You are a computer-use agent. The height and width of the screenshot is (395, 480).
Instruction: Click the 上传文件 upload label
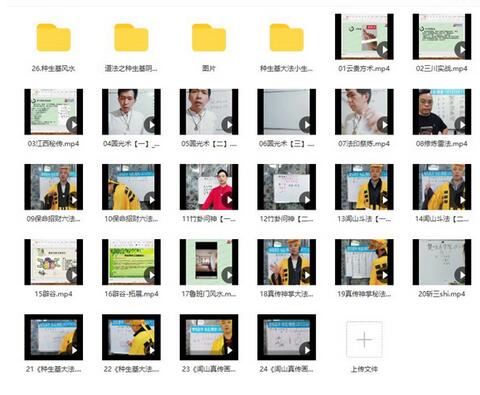[x=364, y=369]
